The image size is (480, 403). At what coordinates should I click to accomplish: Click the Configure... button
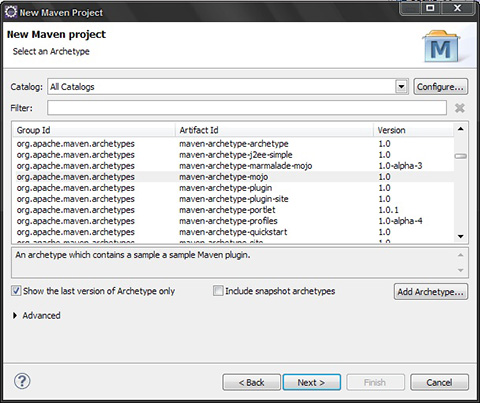tap(440, 87)
